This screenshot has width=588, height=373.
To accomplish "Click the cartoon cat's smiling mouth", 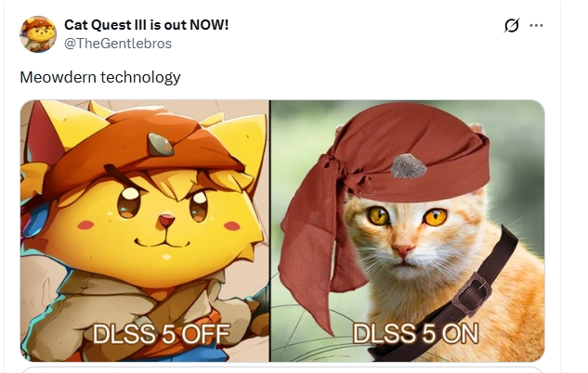I will tap(162, 242).
